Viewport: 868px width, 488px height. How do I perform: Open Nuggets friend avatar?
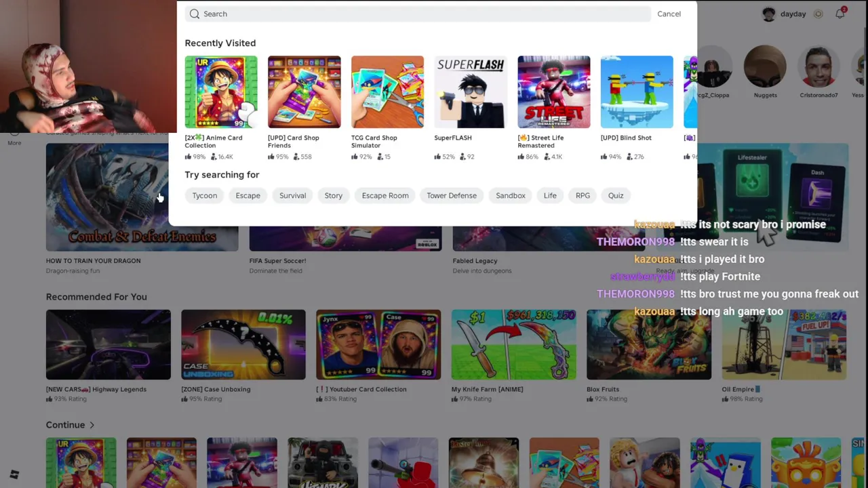point(765,68)
